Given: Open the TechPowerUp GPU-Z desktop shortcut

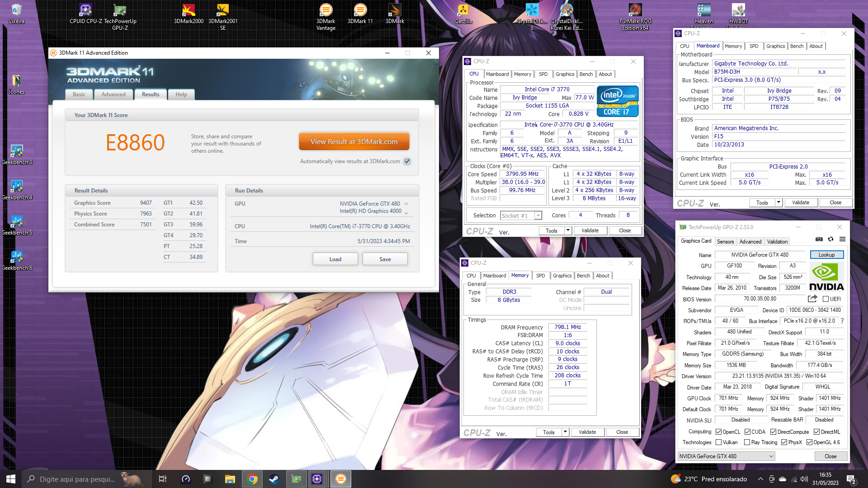Looking at the screenshot, I should (x=120, y=17).
